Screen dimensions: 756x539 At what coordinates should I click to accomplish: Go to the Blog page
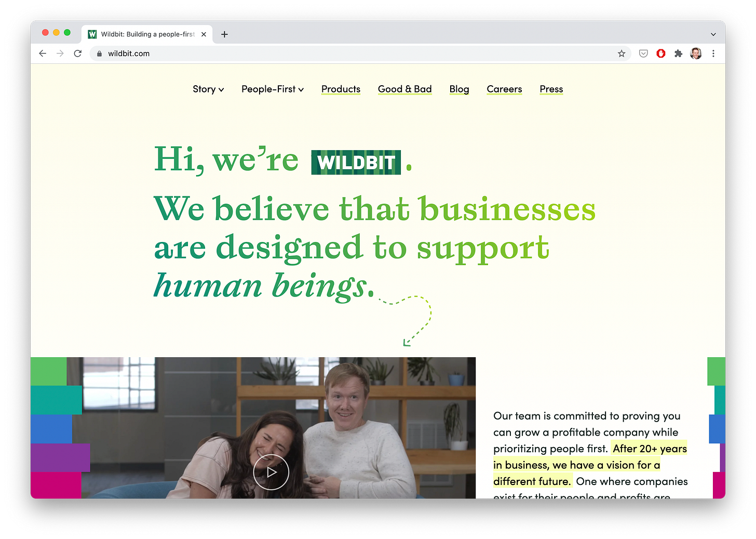[x=459, y=89]
